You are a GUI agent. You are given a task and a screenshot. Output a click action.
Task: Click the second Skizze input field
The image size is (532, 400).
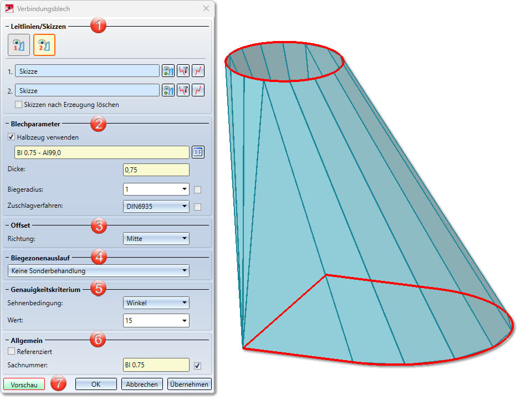[x=87, y=90]
